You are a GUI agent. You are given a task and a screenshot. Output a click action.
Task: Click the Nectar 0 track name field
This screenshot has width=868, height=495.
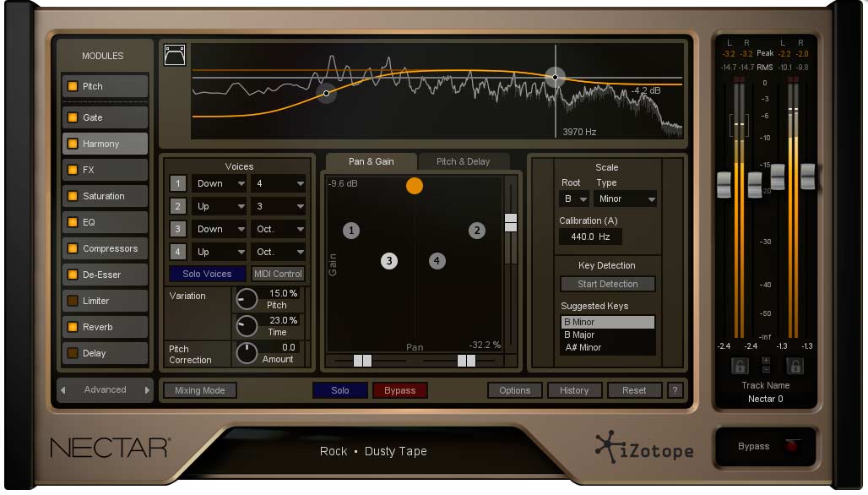(766, 400)
